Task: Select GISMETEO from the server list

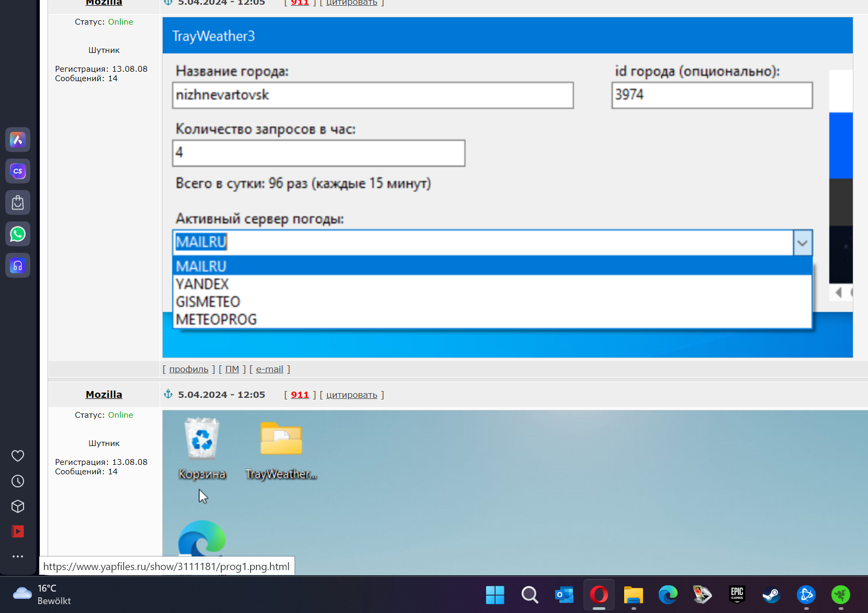Action: click(208, 302)
